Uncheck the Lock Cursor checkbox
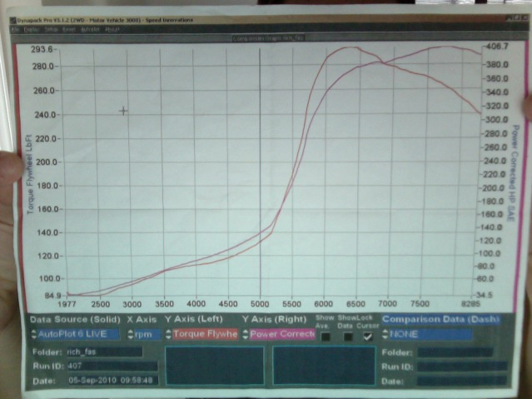 [x=367, y=337]
